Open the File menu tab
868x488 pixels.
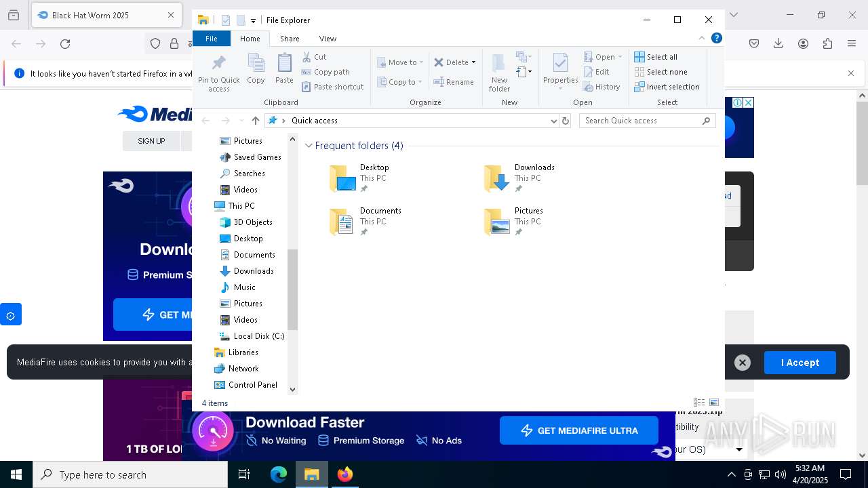pyautogui.click(x=212, y=39)
